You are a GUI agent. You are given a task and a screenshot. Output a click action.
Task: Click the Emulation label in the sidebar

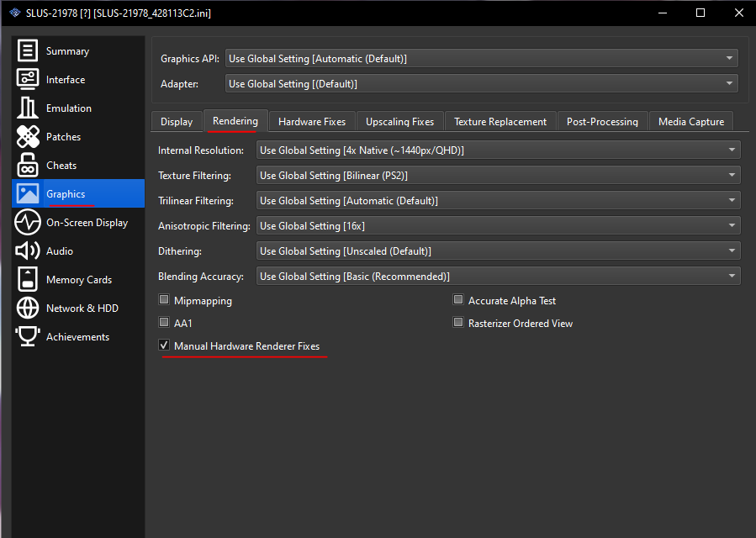click(69, 108)
